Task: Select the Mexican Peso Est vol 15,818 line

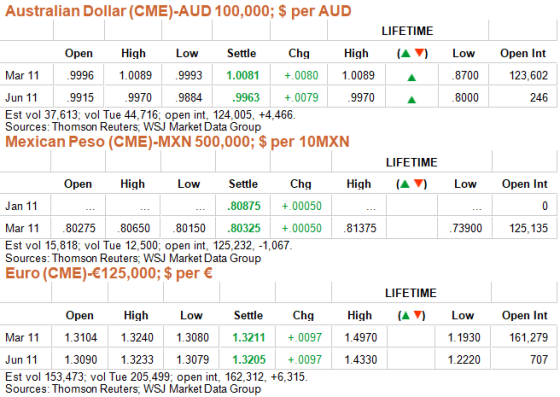Action: (x=149, y=246)
